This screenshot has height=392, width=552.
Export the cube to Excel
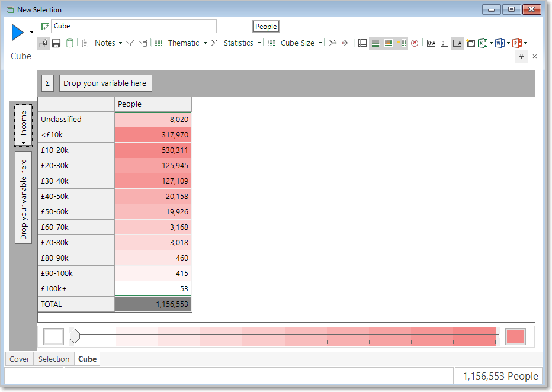coord(483,43)
